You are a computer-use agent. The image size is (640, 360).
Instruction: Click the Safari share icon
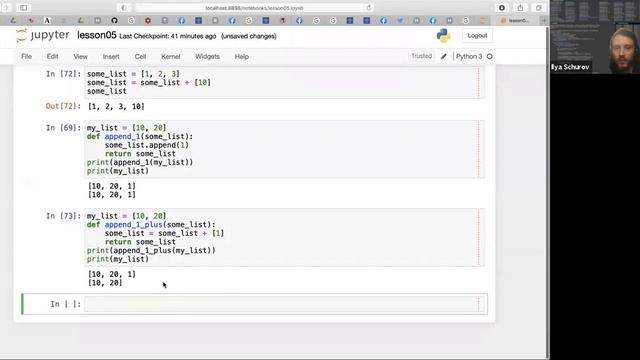(520, 8)
